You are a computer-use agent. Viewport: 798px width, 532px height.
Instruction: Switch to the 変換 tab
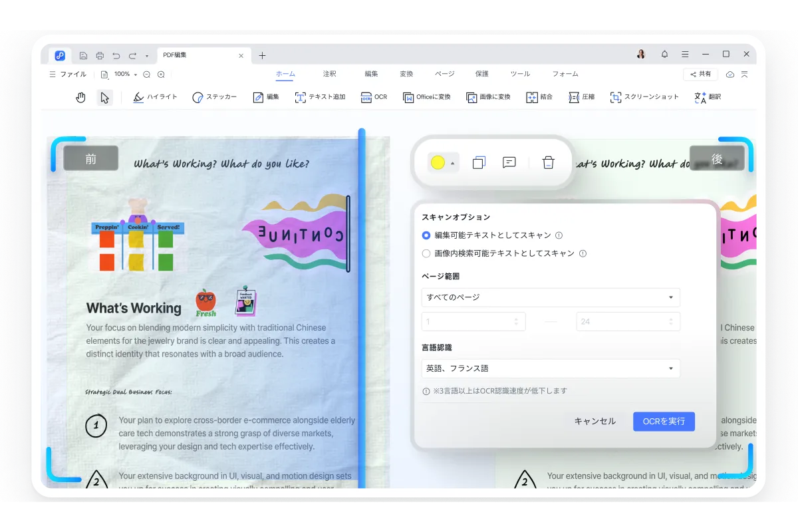[x=406, y=74]
